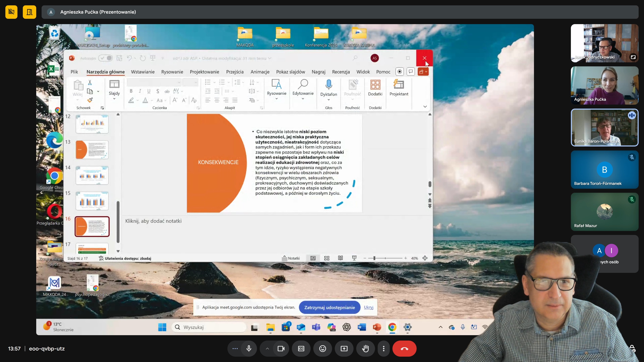
Task: Click the record button icon in ribbon tabs
Action: pyautogui.click(x=399, y=72)
